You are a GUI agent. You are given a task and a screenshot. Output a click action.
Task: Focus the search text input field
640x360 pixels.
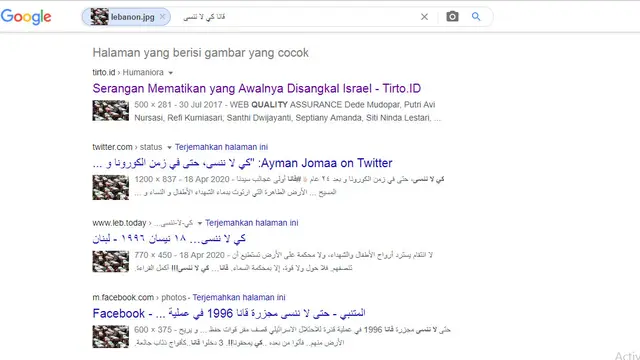(298, 17)
